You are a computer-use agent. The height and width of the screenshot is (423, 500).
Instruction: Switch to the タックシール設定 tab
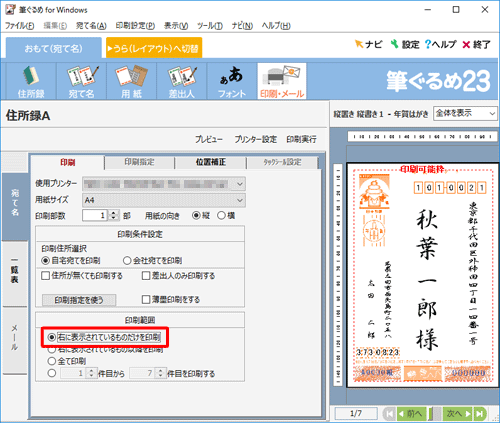[x=282, y=162]
